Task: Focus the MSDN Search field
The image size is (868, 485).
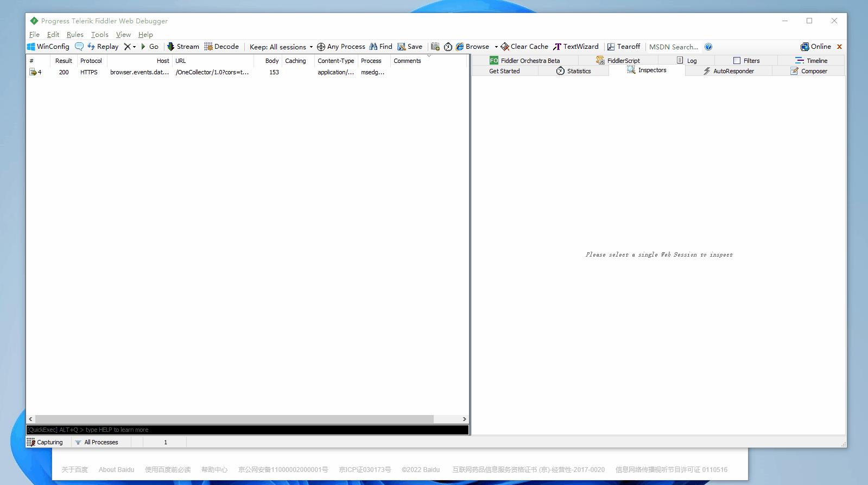Action: pos(674,47)
